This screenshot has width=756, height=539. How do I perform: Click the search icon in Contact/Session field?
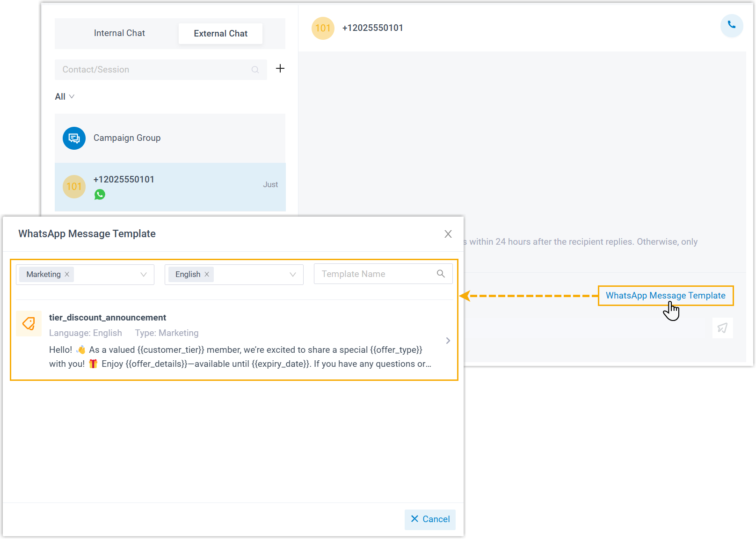pos(255,70)
